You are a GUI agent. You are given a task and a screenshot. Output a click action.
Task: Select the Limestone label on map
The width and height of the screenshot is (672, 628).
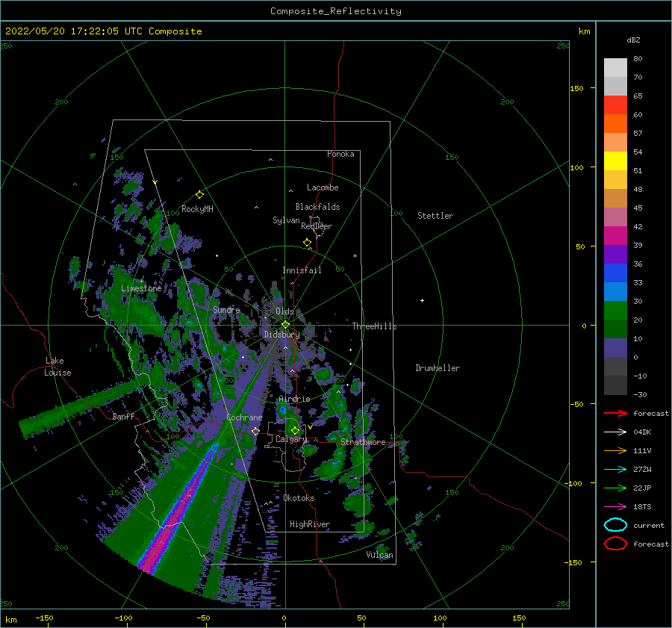tap(141, 288)
